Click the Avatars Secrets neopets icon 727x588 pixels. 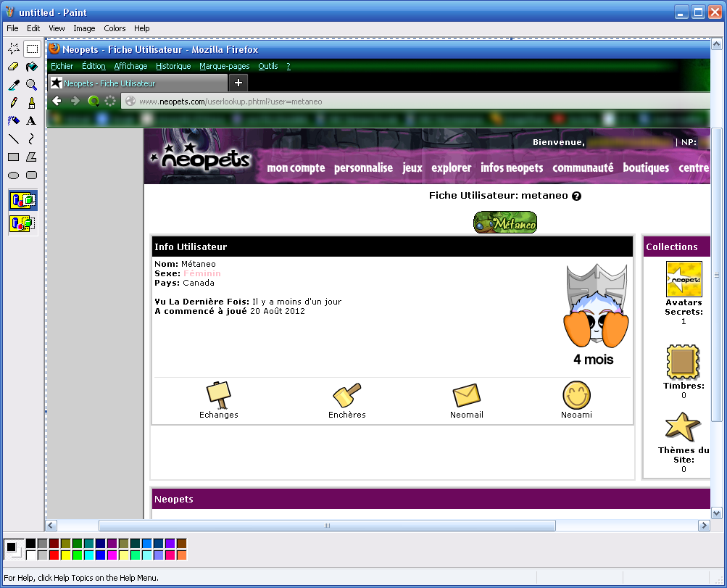(684, 279)
